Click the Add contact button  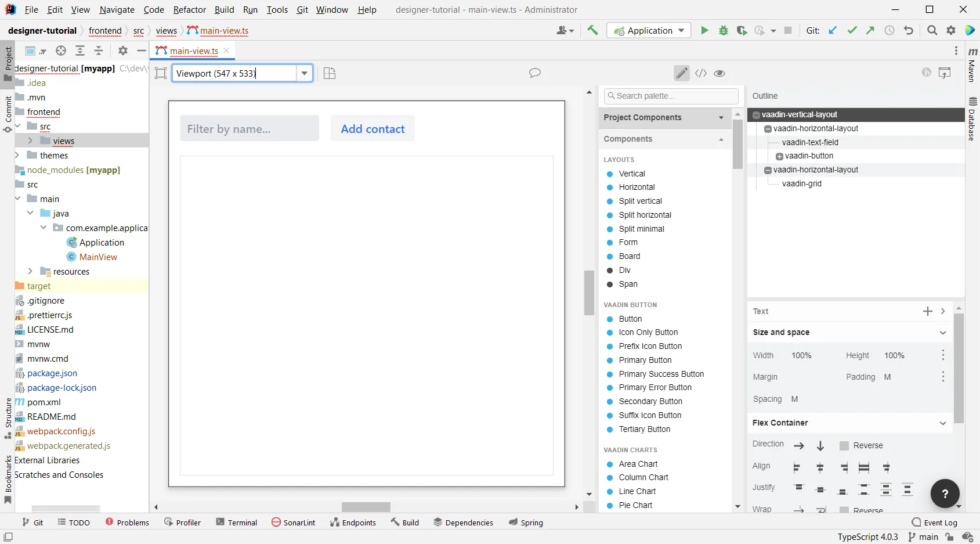[x=373, y=128]
